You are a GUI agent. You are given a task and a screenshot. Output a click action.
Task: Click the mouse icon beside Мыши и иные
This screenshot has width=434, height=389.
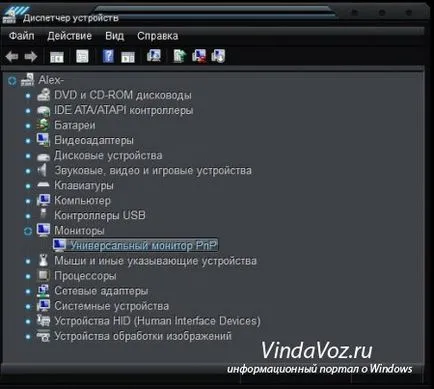[x=43, y=260]
